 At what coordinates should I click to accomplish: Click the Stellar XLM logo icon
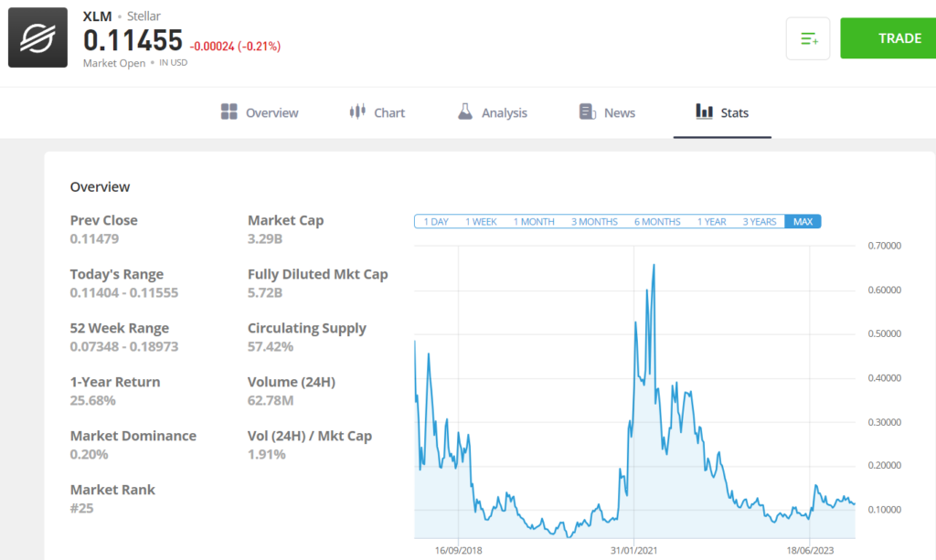[37, 37]
